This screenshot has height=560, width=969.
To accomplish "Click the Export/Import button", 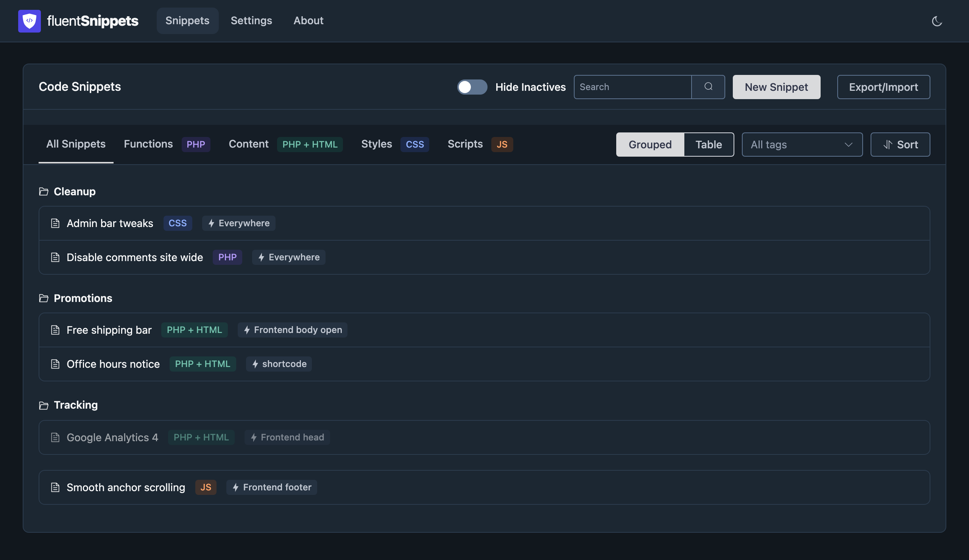I will point(883,87).
